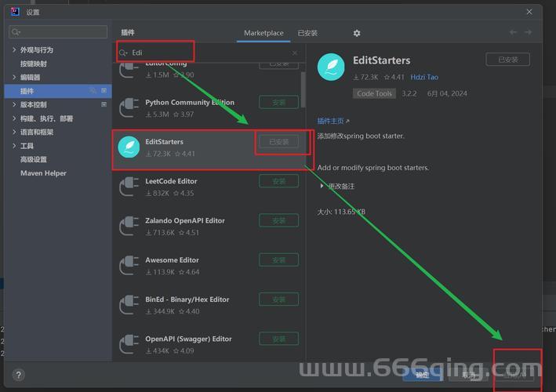Expand the 构建、执行、部署 settings group

(x=14, y=118)
